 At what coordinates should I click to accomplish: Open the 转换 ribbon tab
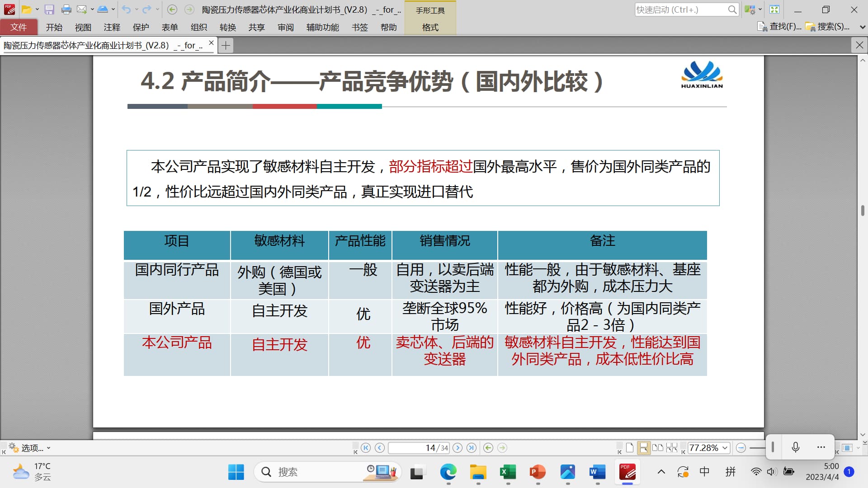[227, 28]
